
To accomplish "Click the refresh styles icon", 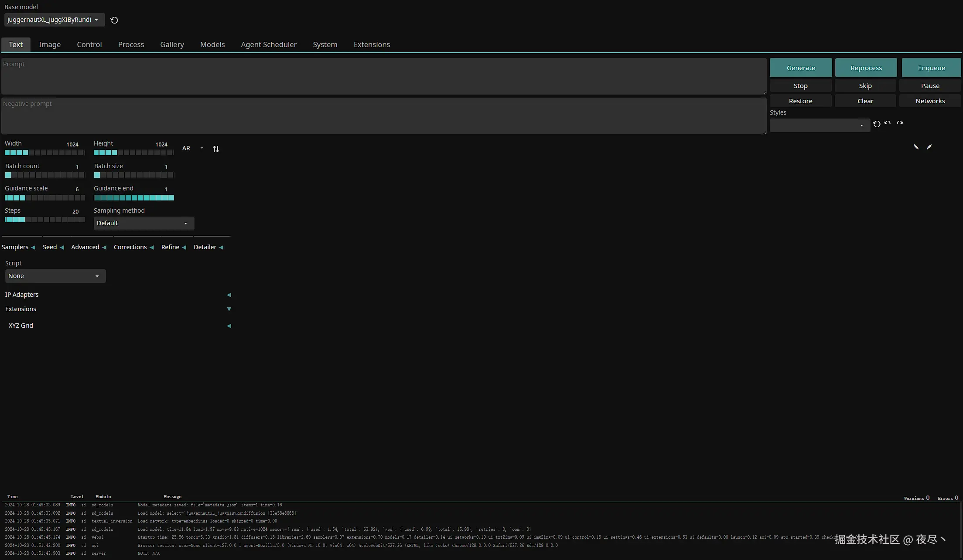I will click(x=877, y=124).
